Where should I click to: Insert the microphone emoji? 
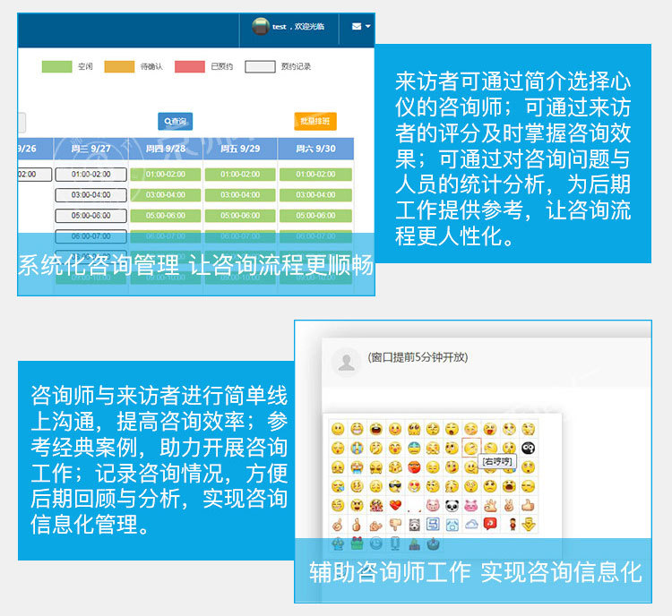[395, 544]
